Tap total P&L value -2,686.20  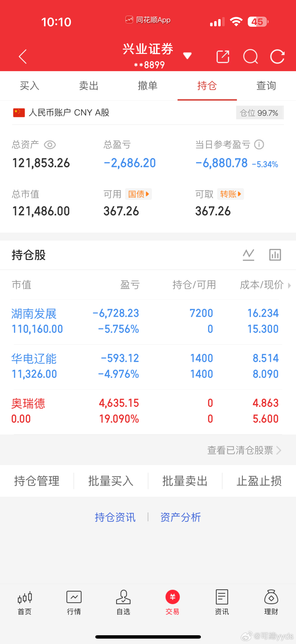click(x=130, y=163)
